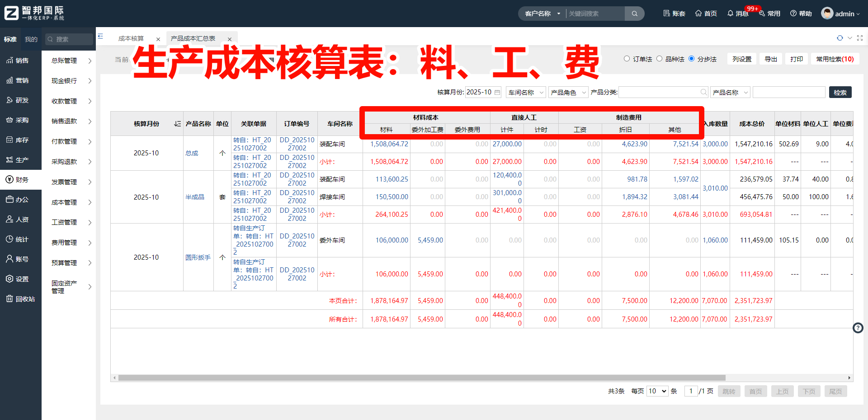868x420 pixels.
Task: Switch to the 成本核算 tab
Action: (x=131, y=39)
